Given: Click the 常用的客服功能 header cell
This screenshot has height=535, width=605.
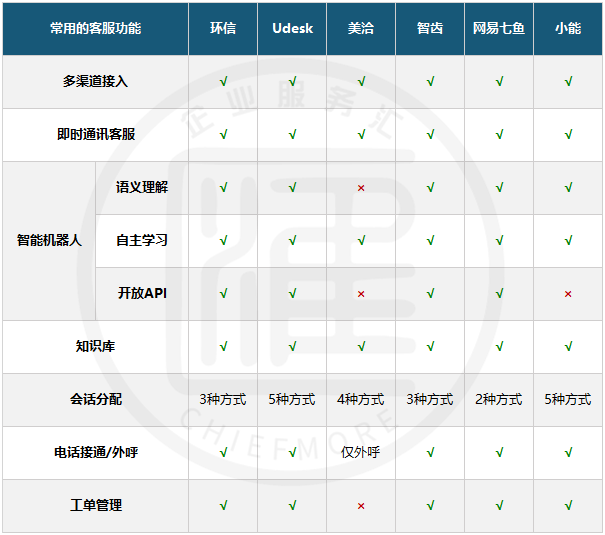Looking at the screenshot, I should pos(96,29).
